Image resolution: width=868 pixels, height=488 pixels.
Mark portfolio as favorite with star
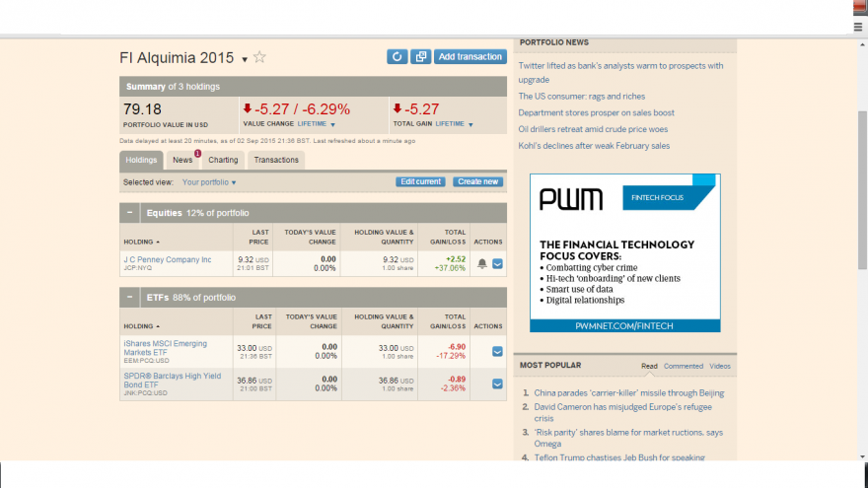coord(259,57)
